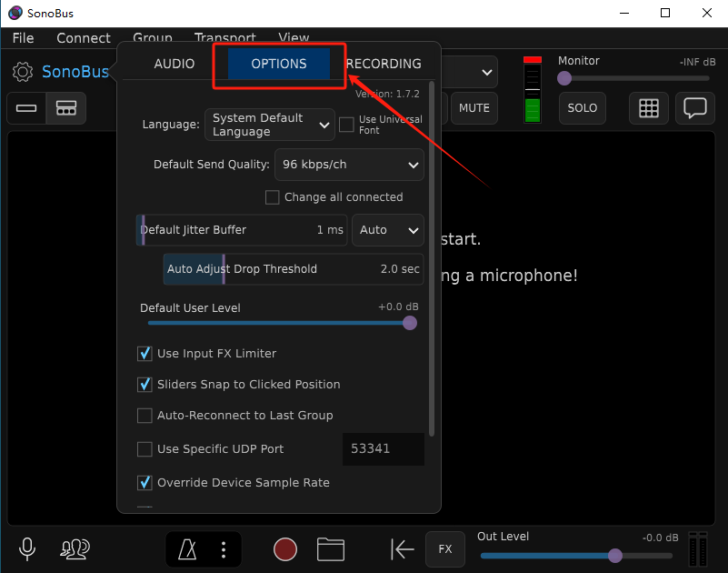The height and width of the screenshot is (573, 728).
Task: Click the settings gear icon
Action: coord(23,73)
